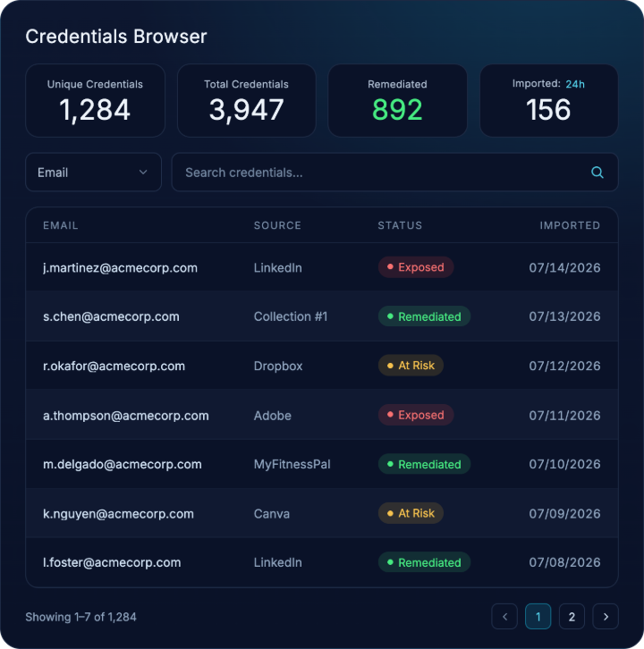Click the Adobe source cell

click(272, 415)
